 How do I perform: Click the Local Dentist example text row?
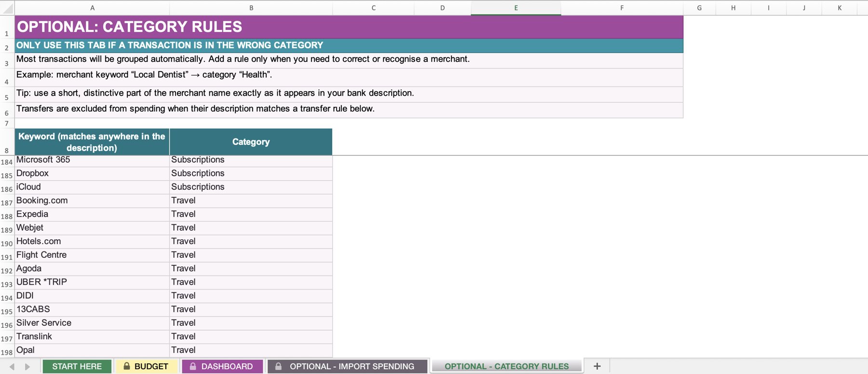click(349, 77)
